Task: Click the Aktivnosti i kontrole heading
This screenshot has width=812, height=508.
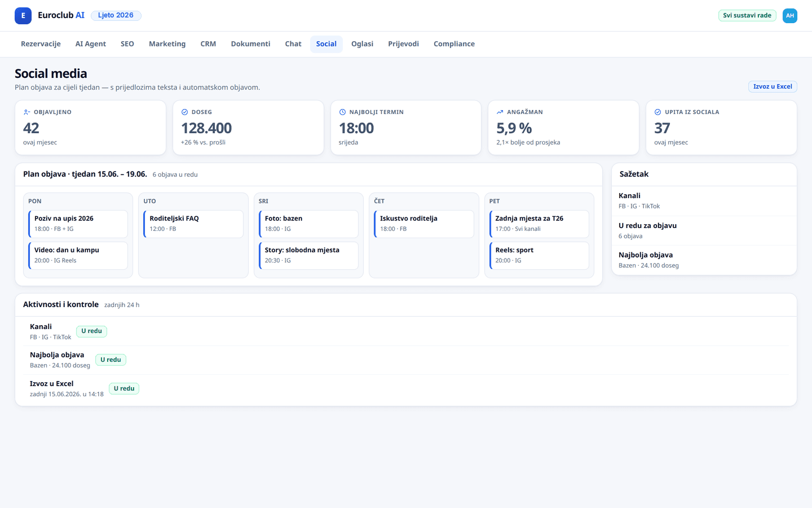Action: point(61,304)
